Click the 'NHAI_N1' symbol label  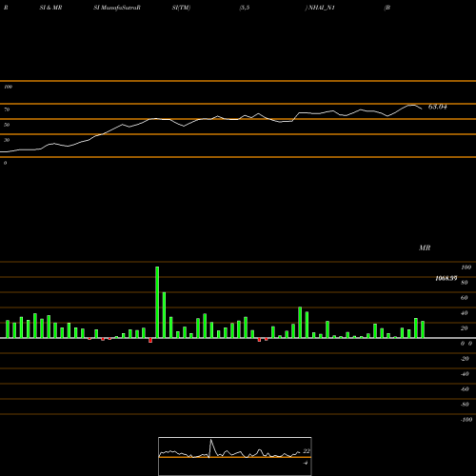(322, 8)
